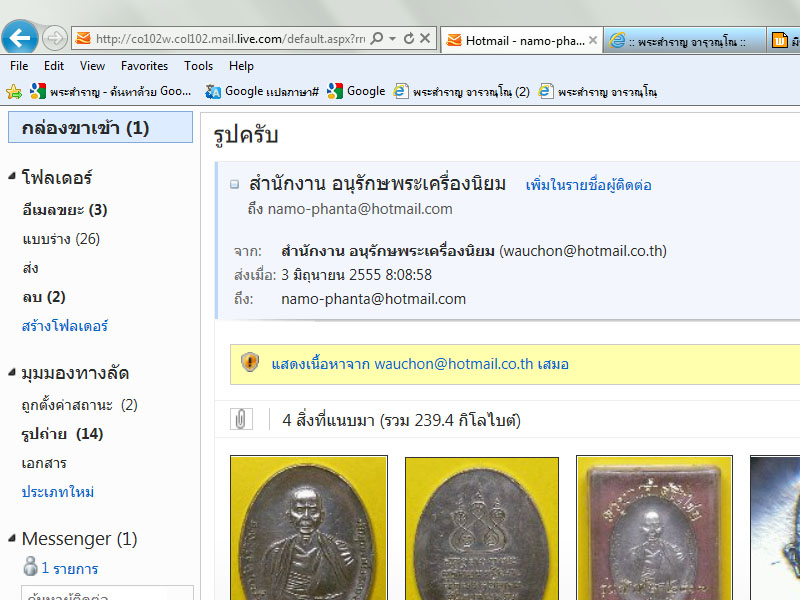Click the Favorites star icon on favorites bar
This screenshot has width=800, height=600.
(x=14, y=92)
